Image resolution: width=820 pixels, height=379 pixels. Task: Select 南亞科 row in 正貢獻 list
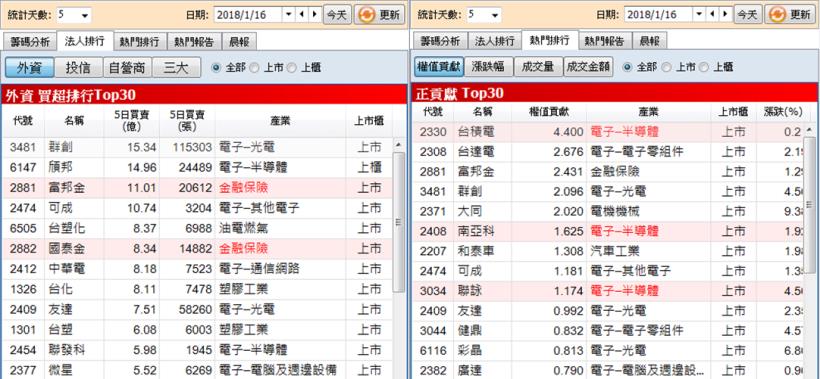pos(609,231)
